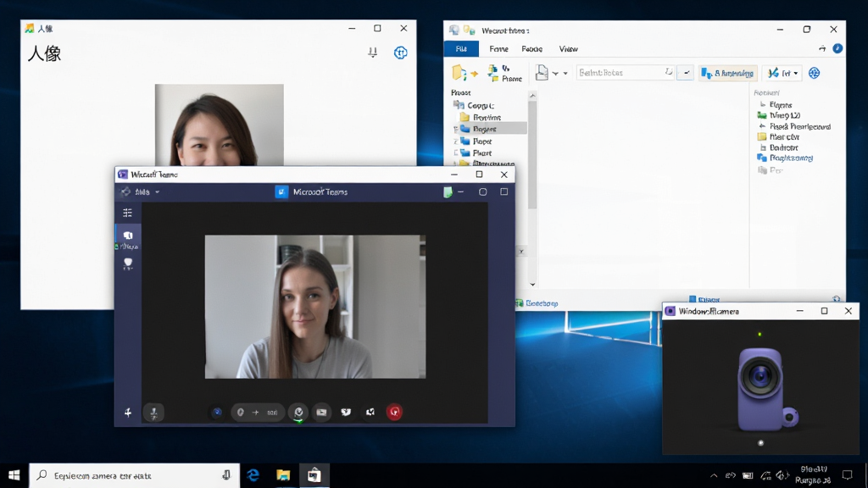
Task: Open Edge from the taskbar
Action: coord(253,475)
